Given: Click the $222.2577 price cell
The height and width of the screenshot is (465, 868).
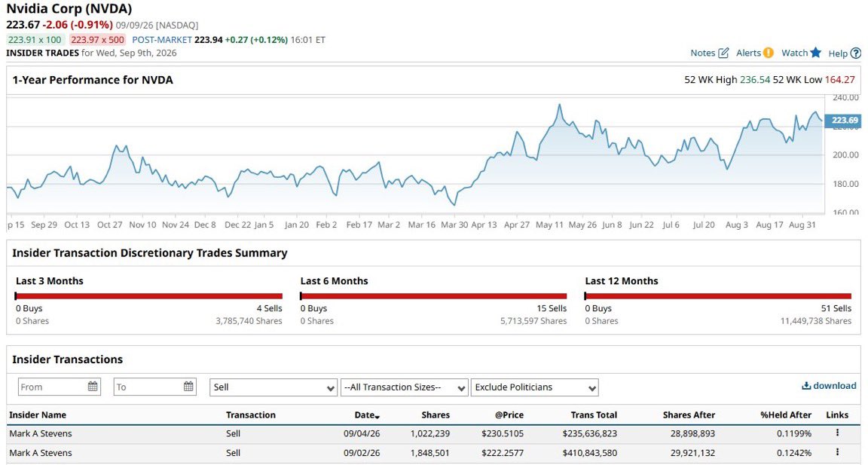Looking at the screenshot, I should (x=503, y=453).
